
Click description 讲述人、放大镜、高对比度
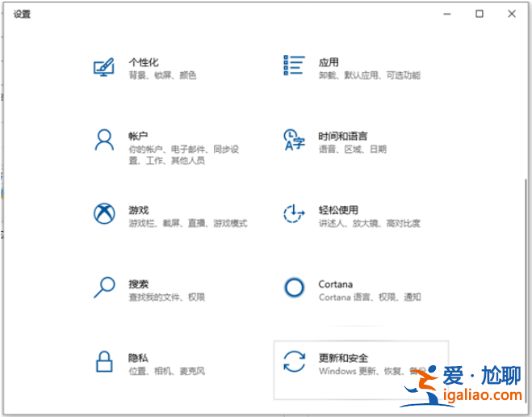tap(370, 223)
